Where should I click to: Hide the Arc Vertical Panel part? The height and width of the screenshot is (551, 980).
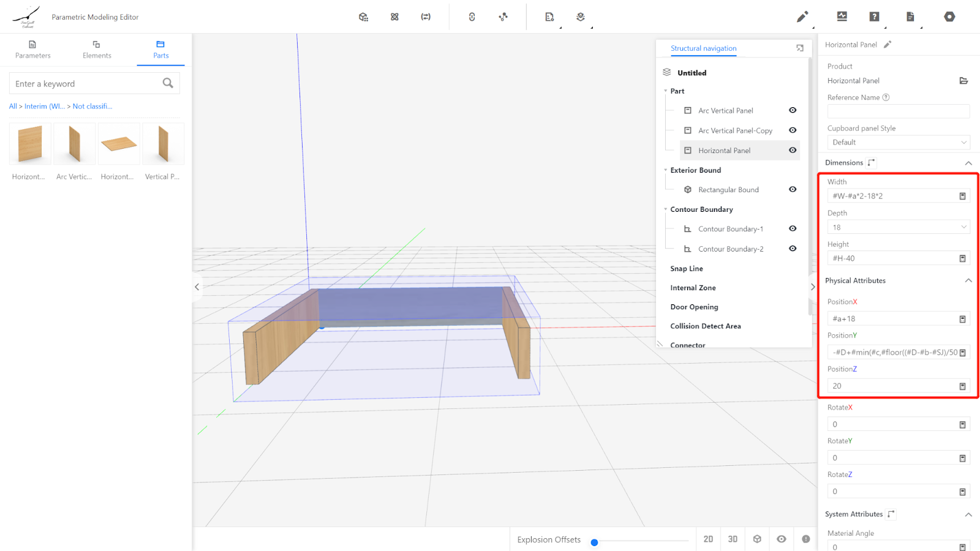coord(793,111)
